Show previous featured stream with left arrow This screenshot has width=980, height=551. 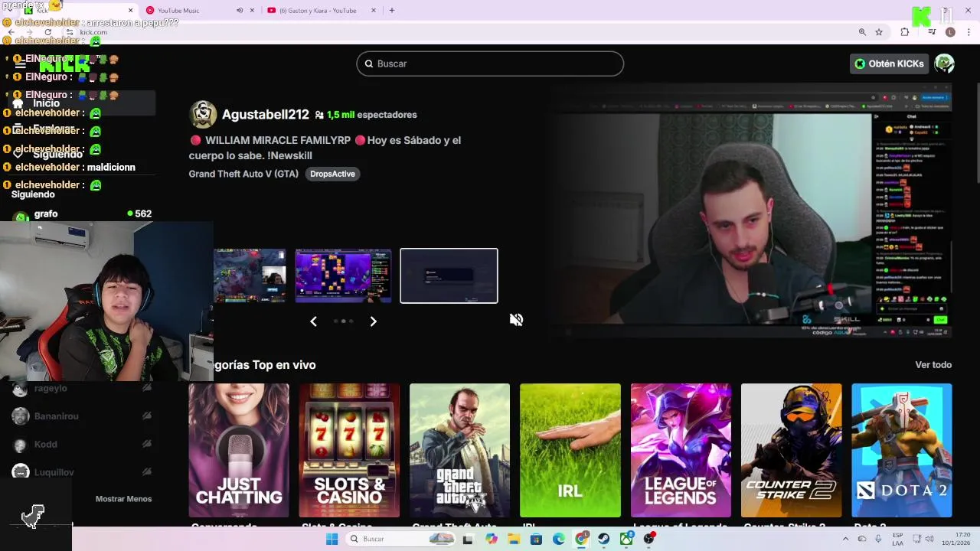pyautogui.click(x=313, y=321)
